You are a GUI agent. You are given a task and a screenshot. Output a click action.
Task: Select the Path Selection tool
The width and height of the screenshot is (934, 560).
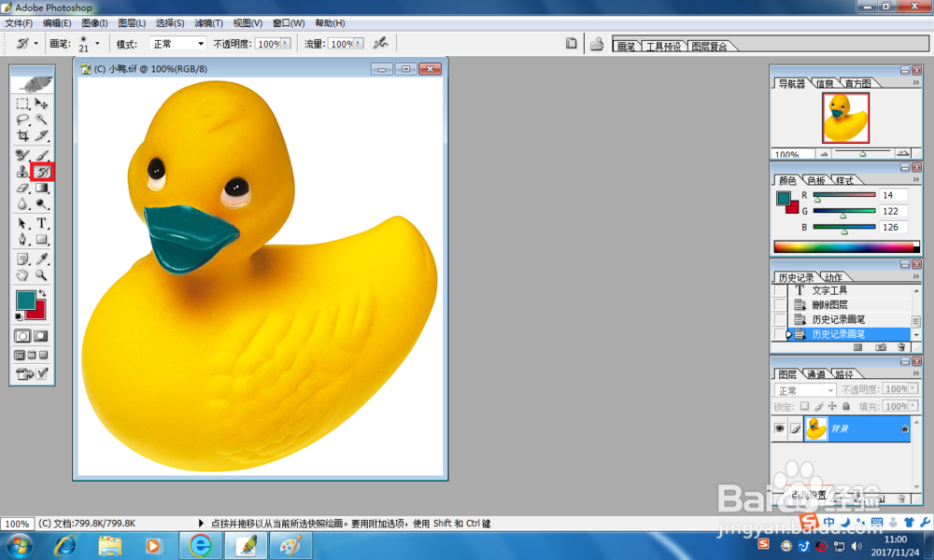click(22, 224)
